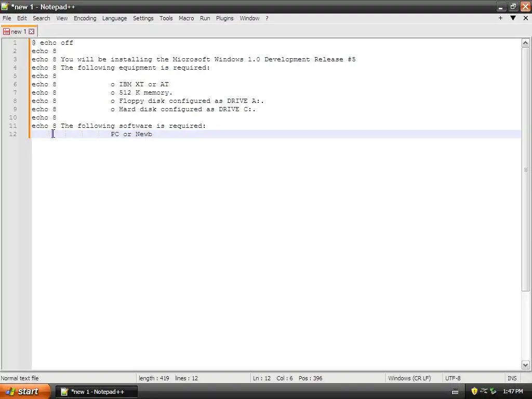532x399 pixels.
Task: Click the safely remove hardware tray icon
Action: pos(493,392)
